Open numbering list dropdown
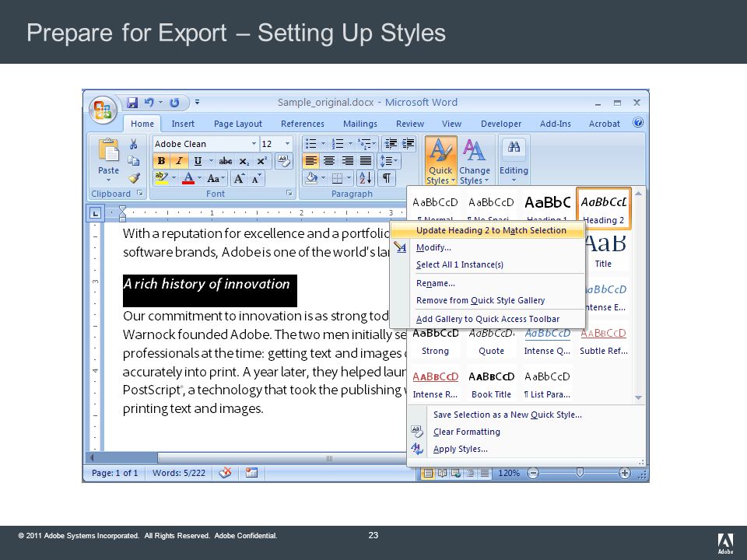Viewport: 747px width, 560px height. click(350, 144)
